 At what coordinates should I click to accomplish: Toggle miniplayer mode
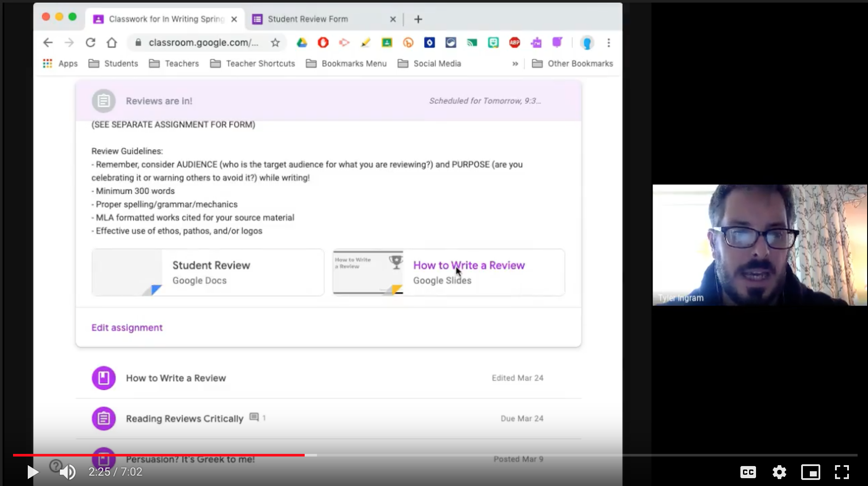point(810,472)
